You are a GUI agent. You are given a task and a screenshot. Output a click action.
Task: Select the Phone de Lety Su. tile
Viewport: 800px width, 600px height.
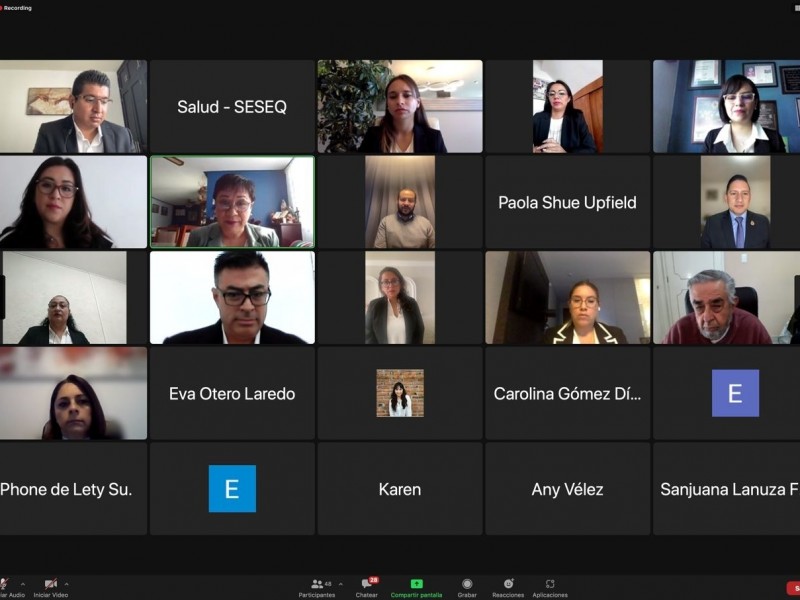(73, 489)
